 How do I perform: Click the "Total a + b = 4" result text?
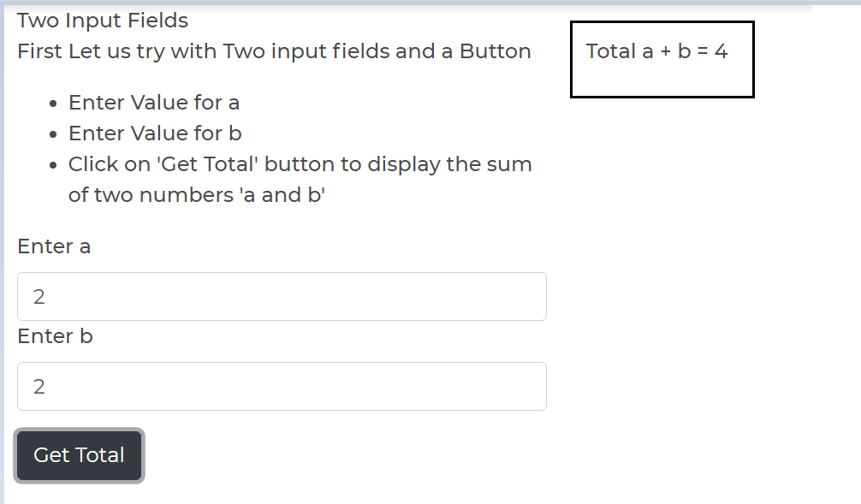(x=656, y=51)
